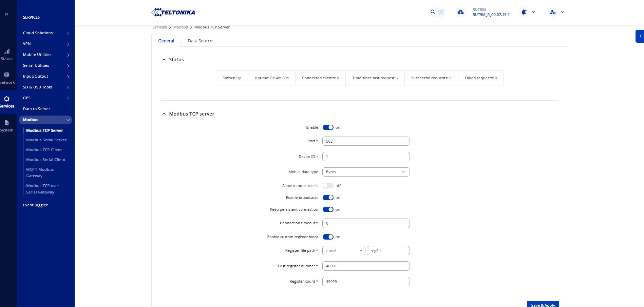Disable the Enable broadcasts switch
Viewport: 644px width, 307px height.
(x=328, y=198)
